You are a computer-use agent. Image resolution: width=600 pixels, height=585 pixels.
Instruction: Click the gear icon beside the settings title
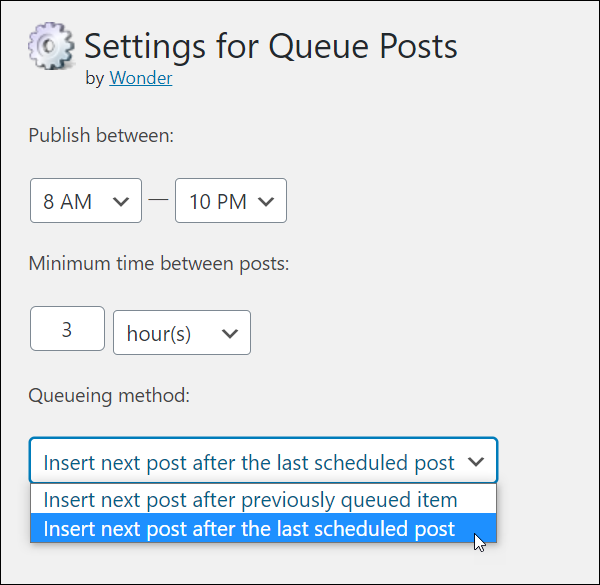point(51,46)
